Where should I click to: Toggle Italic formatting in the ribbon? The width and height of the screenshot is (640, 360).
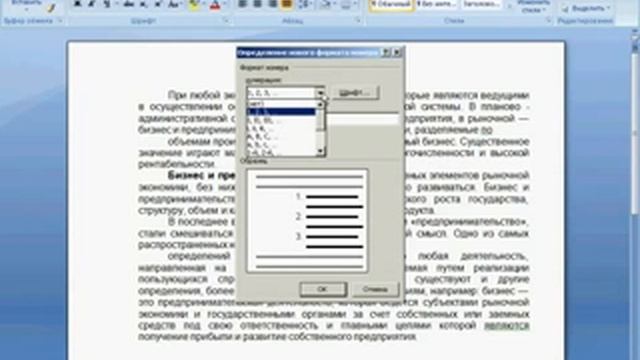point(91,4)
